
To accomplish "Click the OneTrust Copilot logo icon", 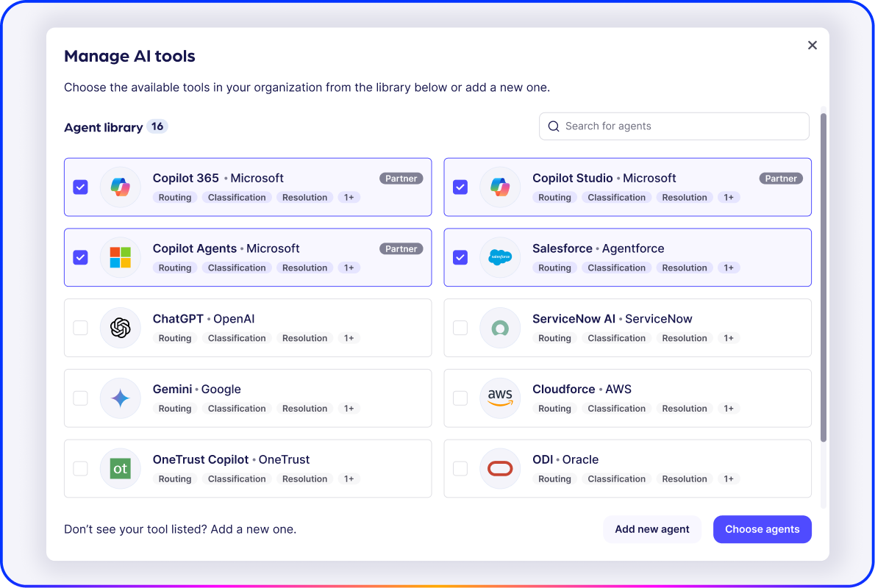I will click(x=120, y=468).
